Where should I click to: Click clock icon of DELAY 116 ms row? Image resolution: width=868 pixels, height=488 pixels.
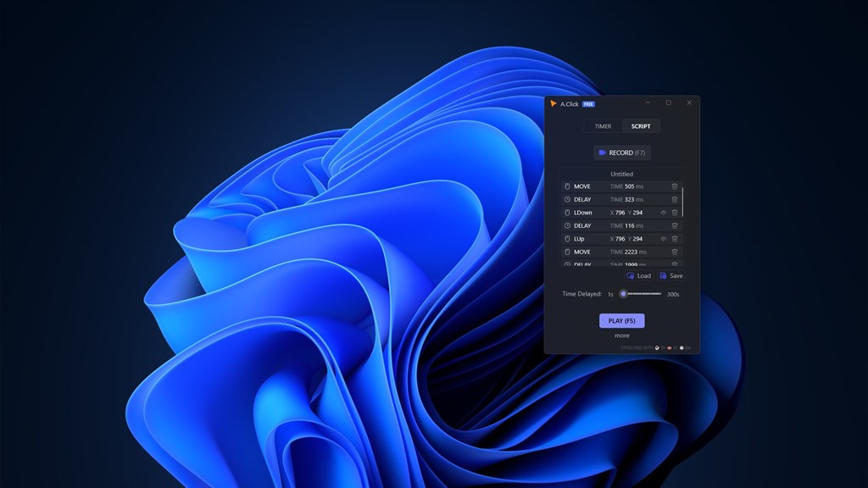click(567, 225)
